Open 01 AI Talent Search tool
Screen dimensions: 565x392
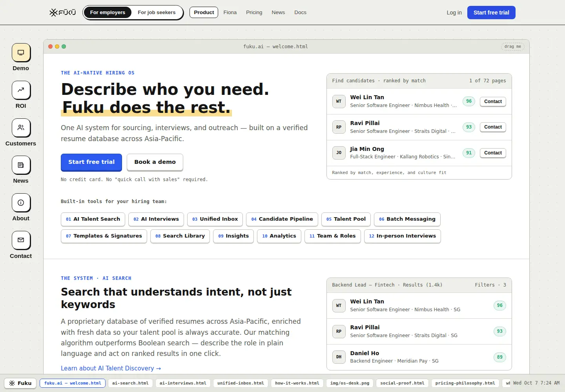click(x=93, y=219)
